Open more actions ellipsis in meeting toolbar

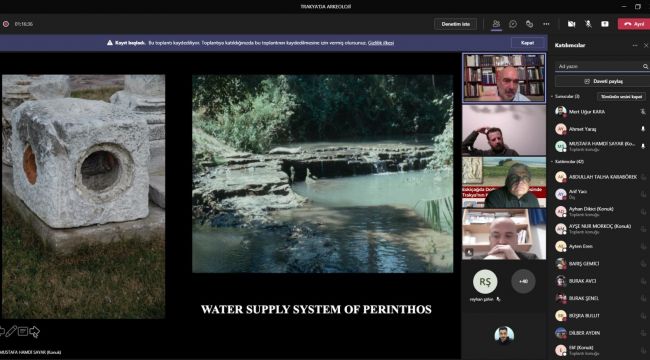click(x=546, y=24)
